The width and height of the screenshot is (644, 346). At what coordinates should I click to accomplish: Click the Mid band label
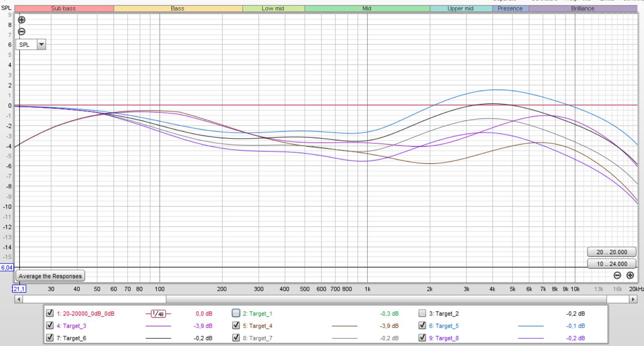pos(367,8)
